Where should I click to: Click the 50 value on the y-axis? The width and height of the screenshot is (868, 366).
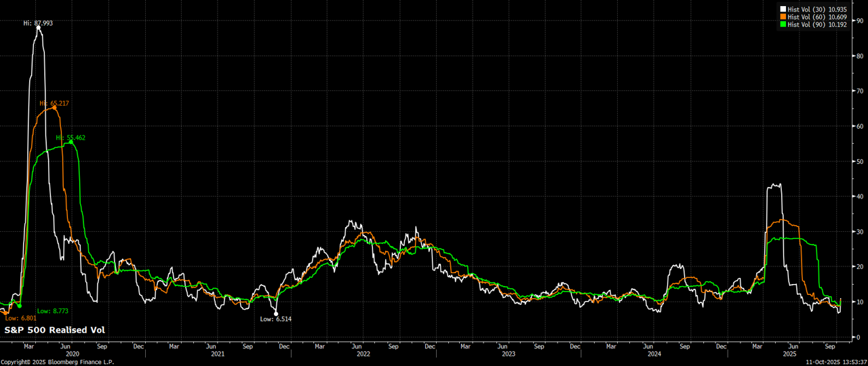[859, 161]
